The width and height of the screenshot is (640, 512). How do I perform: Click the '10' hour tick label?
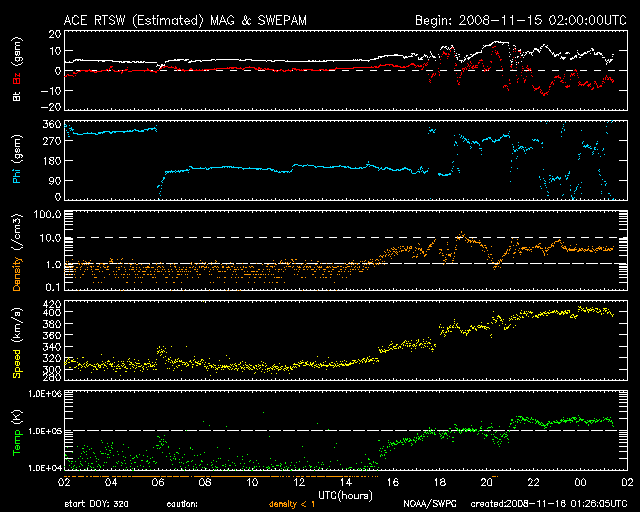(252, 482)
